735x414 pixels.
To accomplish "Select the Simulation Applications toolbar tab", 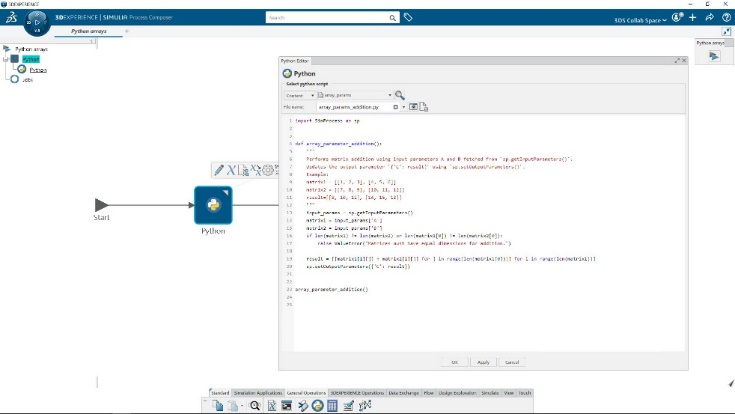I will click(x=258, y=393).
